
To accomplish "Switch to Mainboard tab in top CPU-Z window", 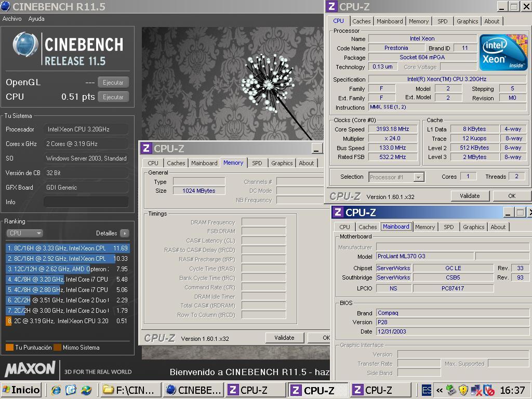I will pos(390,21).
